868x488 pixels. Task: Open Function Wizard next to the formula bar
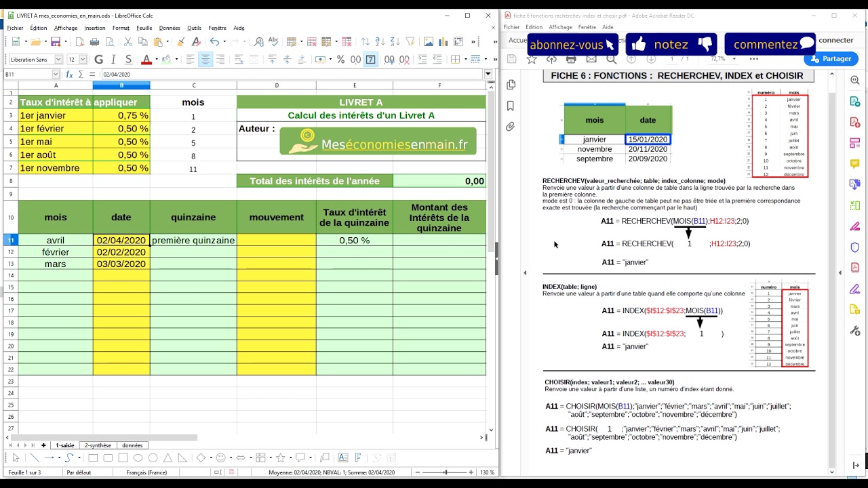tap(70, 74)
